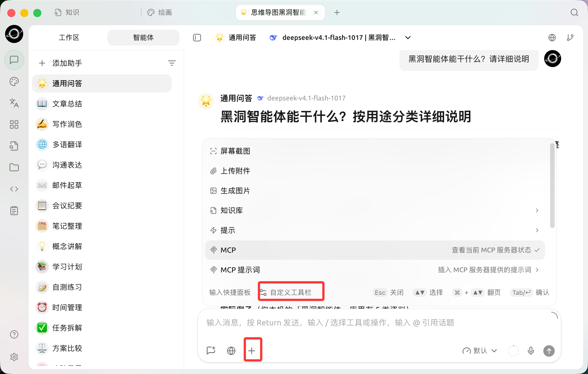Select the 自测练习 assistant
Screen dimensions: 588x374
[x=102, y=287]
